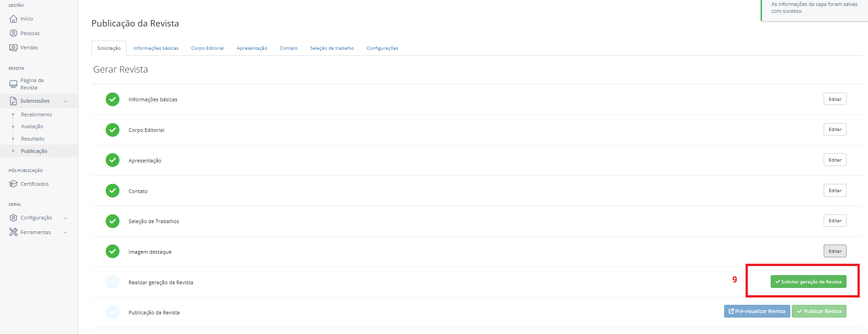Click the Configuração gear icon
The height and width of the screenshot is (334, 868).
coord(13,218)
